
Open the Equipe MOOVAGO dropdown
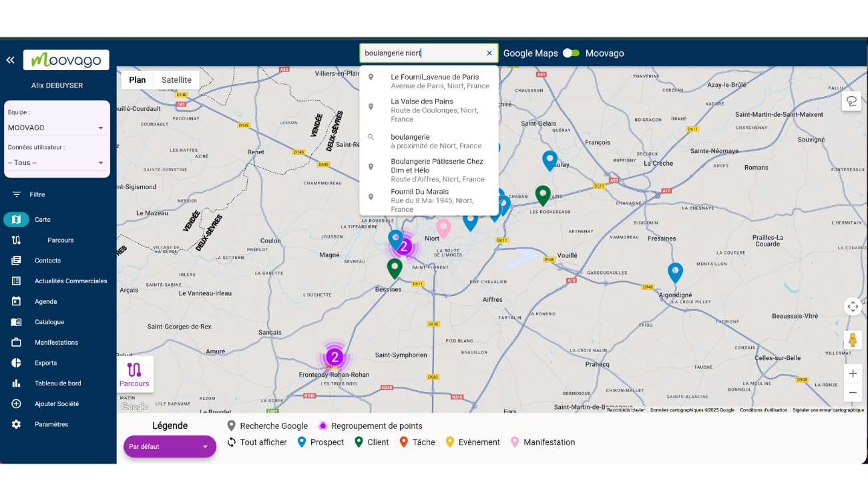coord(56,128)
